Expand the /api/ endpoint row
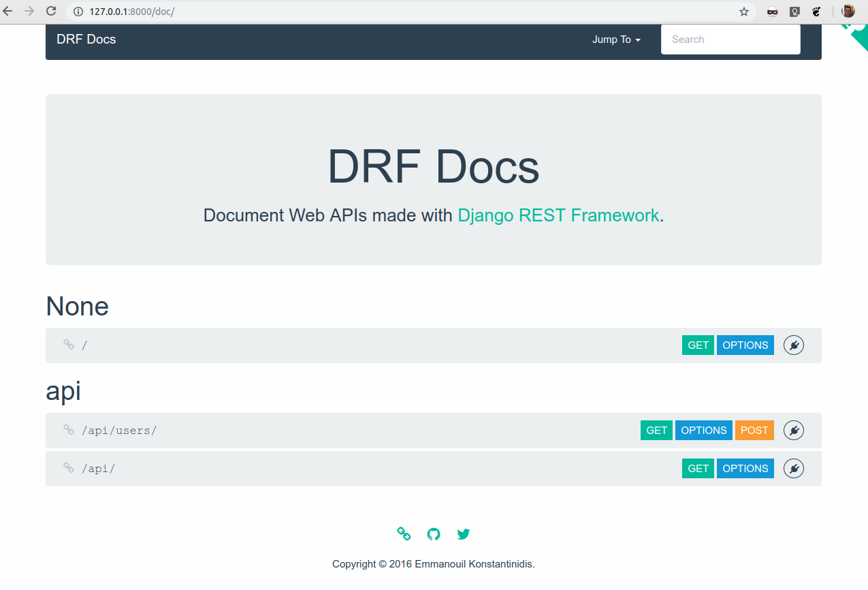This screenshot has width=868, height=590. (x=434, y=469)
